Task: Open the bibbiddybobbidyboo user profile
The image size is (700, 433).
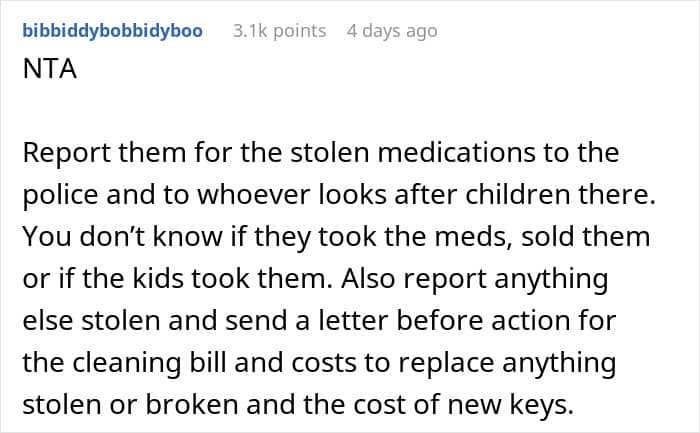Action: tap(112, 31)
